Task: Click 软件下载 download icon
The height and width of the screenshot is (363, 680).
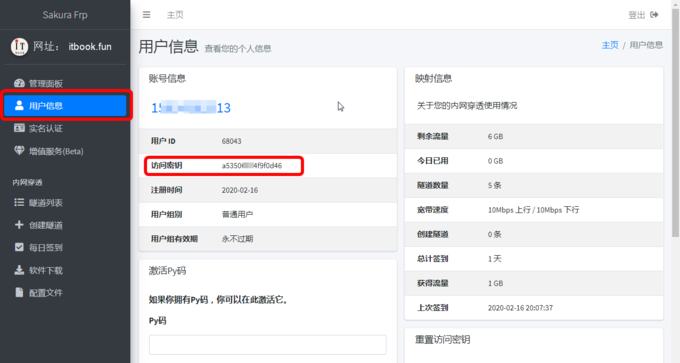Action: (19, 270)
